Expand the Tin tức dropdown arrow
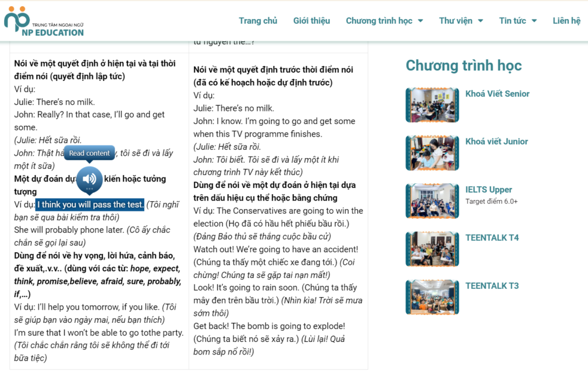 coord(534,21)
